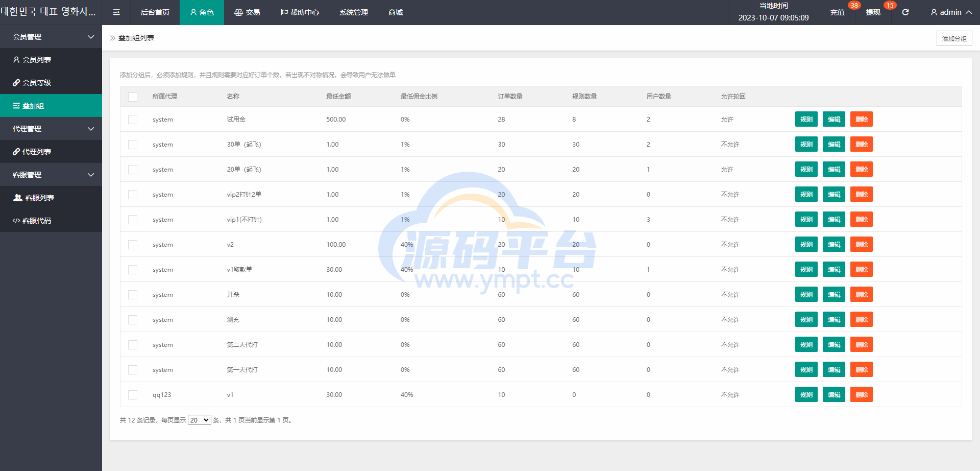Check the 开杀 row checkbox
Viewport: 980px width, 471px height.
click(x=133, y=295)
